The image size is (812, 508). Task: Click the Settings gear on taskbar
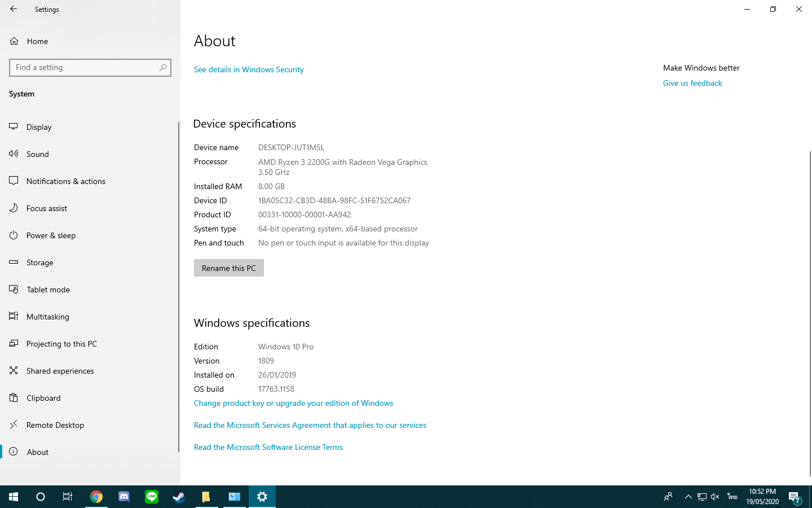point(262,497)
